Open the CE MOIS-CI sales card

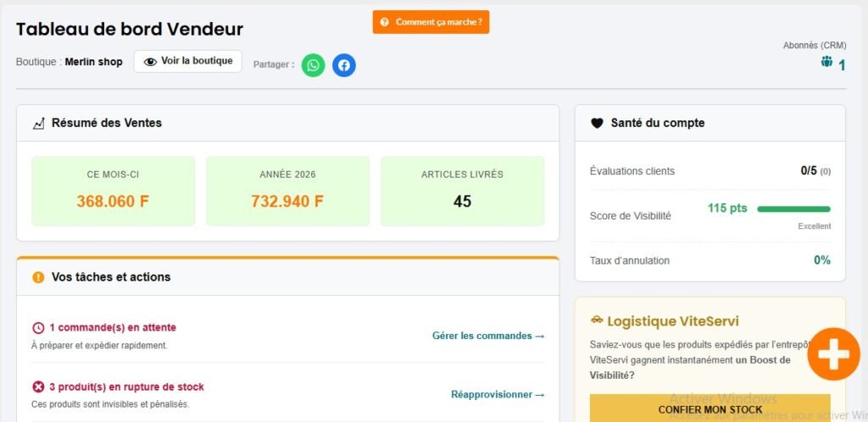click(x=113, y=191)
